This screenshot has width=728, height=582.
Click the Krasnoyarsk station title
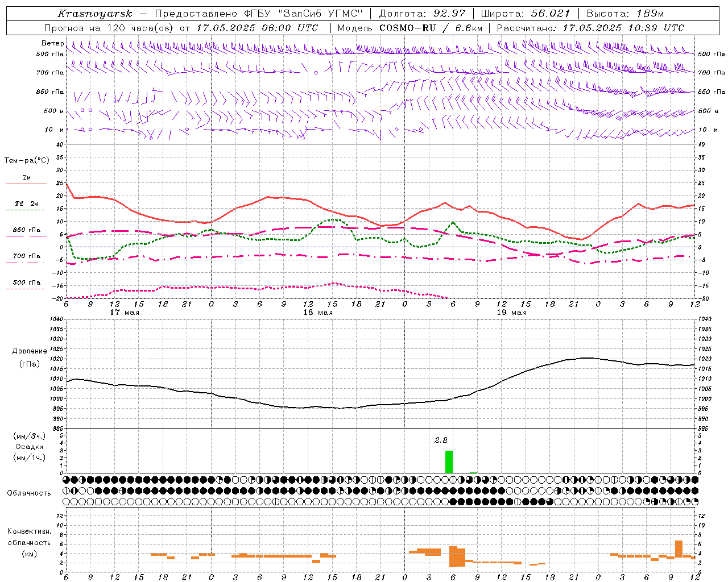95,14
